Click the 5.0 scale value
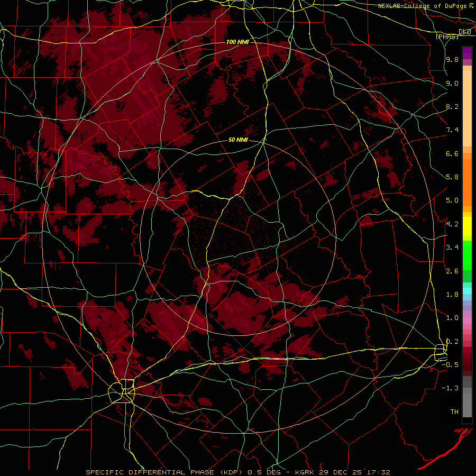This screenshot has height=476, width=476. tap(452, 200)
